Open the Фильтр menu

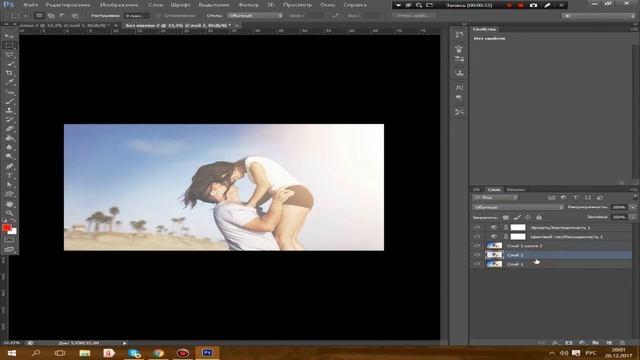[248, 5]
